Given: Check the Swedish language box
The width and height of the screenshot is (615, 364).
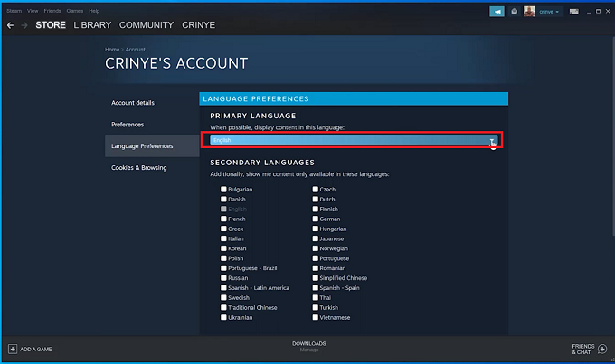Looking at the screenshot, I should (x=223, y=297).
